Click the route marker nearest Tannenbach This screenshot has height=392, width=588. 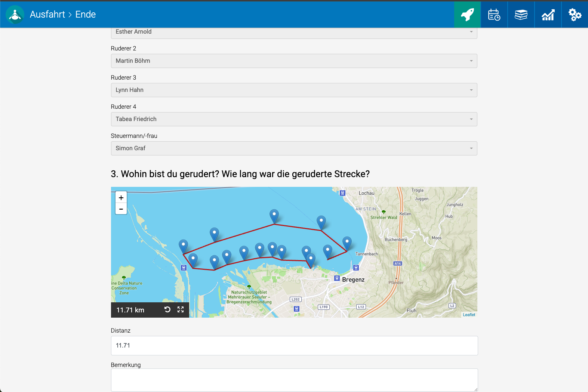pyautogui.click(x=347, y=243)
